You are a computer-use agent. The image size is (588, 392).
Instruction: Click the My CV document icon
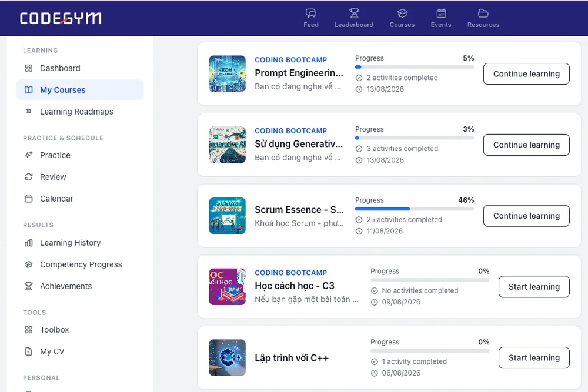28,351
